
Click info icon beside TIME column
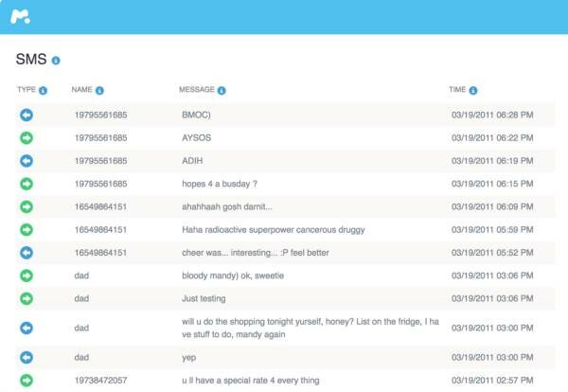(473, 91)
